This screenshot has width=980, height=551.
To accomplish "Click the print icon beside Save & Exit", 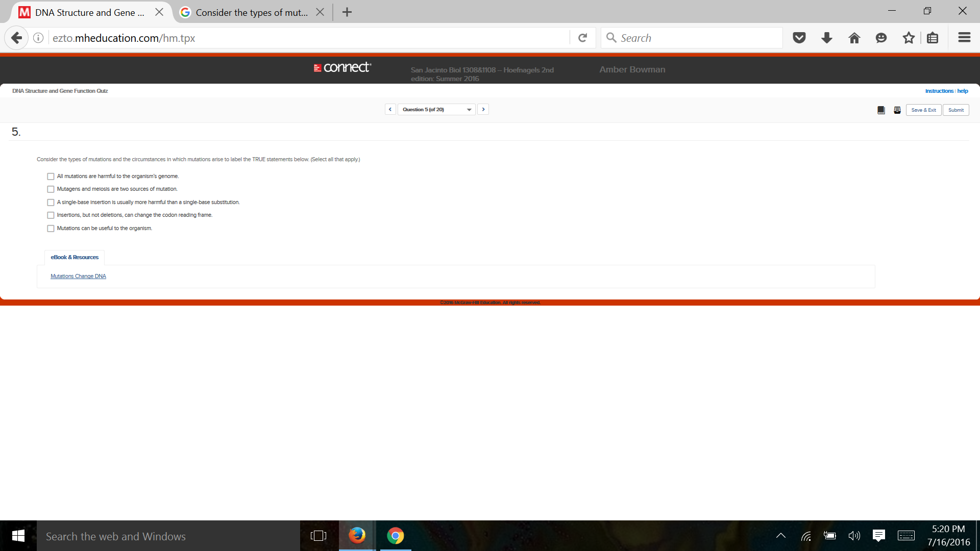I will click(x=897, y=110).
